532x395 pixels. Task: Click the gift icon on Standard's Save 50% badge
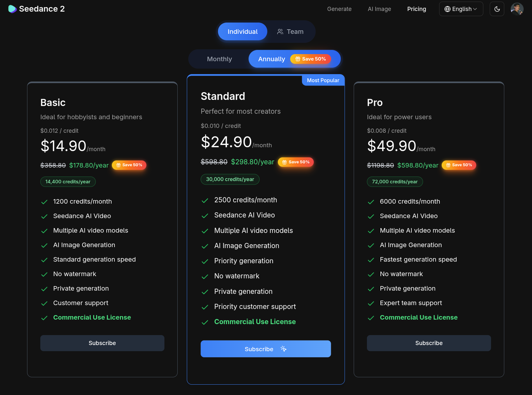pos(284,162)
